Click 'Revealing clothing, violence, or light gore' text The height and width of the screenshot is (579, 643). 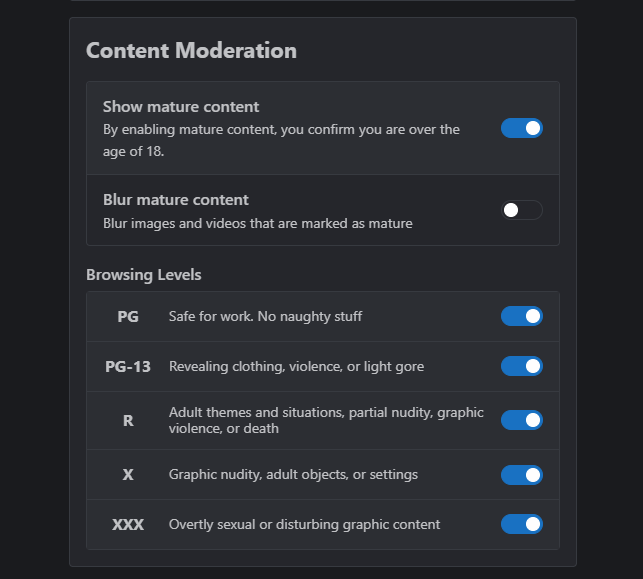(x=296, y=366)
